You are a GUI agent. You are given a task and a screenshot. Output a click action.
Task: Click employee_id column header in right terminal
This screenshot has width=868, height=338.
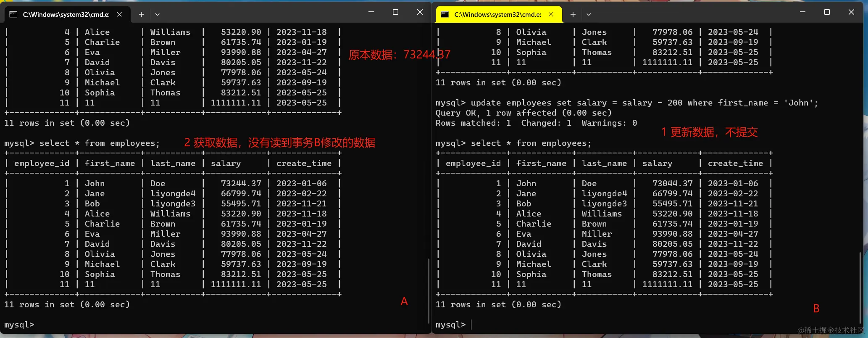(473, 164)
